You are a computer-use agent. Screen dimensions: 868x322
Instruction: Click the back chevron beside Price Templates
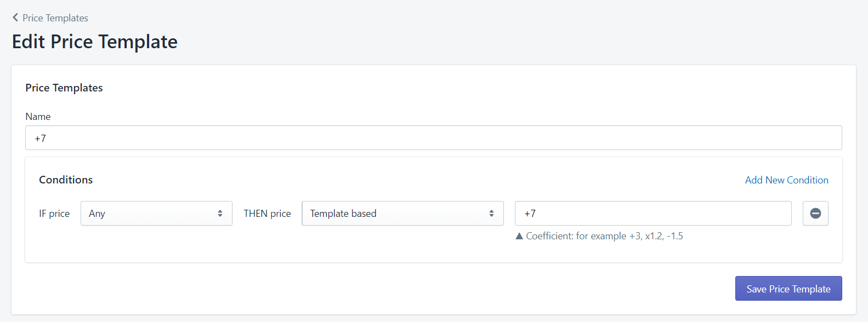click(15, 18)
